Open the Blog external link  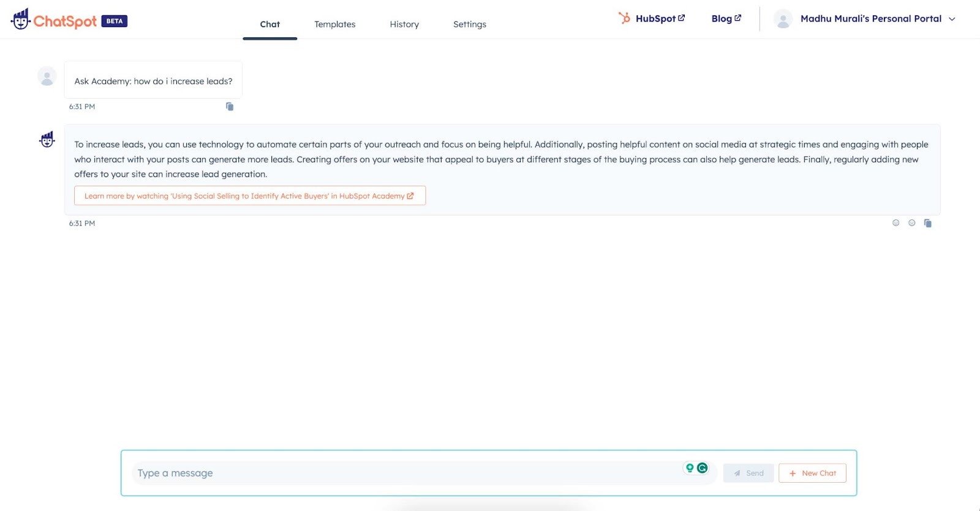pyautogui.click(x=726, y=18)
